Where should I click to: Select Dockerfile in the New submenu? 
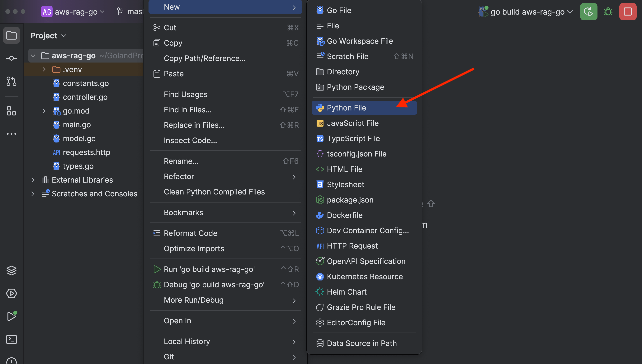(x=344, y=215)
